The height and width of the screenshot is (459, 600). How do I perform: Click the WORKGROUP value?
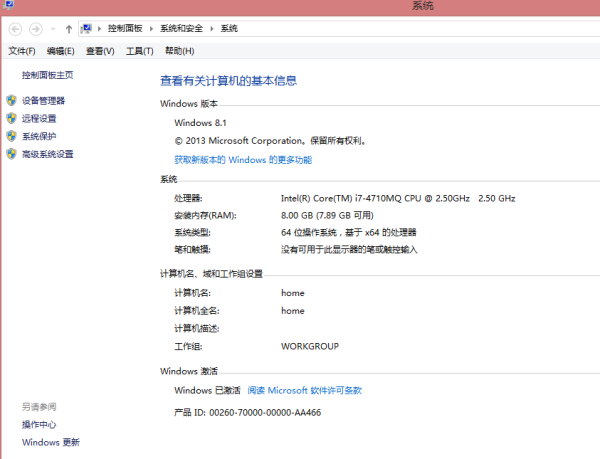(x=310, y=347)
